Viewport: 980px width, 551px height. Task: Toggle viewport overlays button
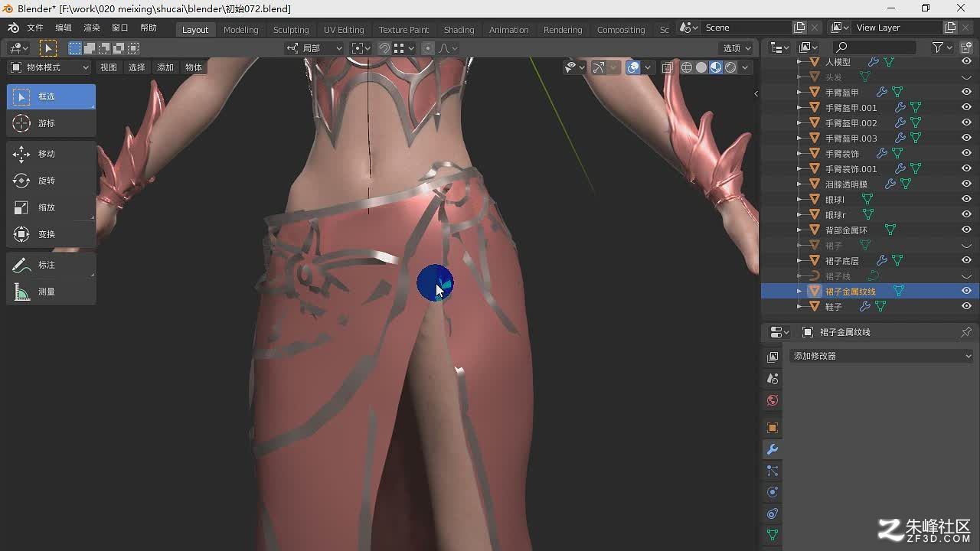pos(633,67)
